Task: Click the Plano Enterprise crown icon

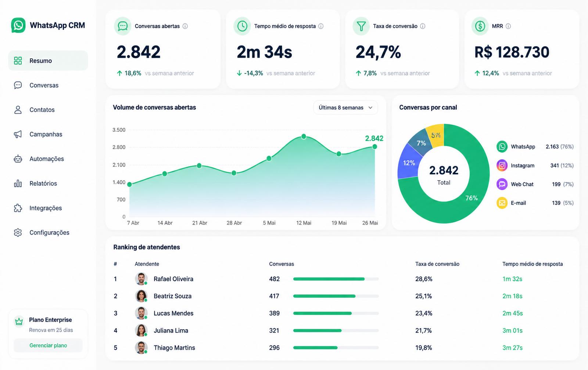Action: point(19,322)
